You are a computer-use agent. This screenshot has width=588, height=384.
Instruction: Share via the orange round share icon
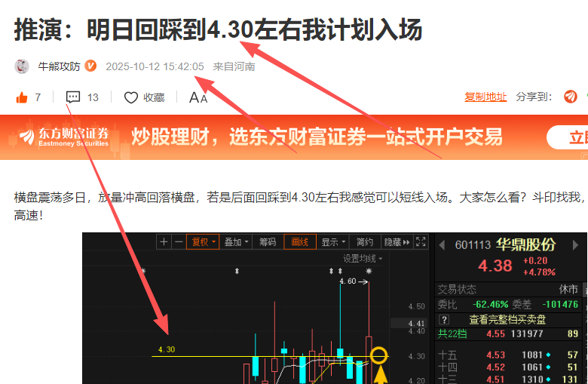[571, 97]
